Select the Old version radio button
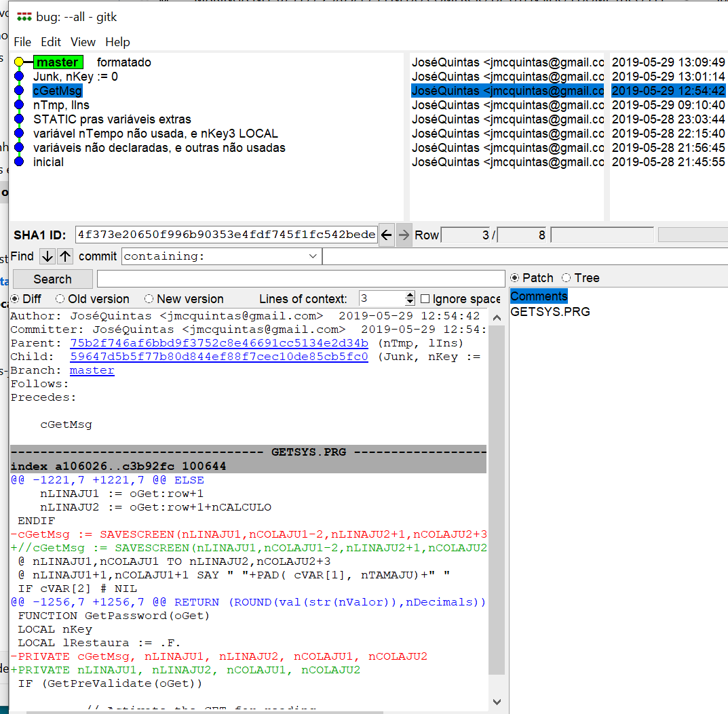This screenshot has height=714, width=728. click(x=60, y=299)
